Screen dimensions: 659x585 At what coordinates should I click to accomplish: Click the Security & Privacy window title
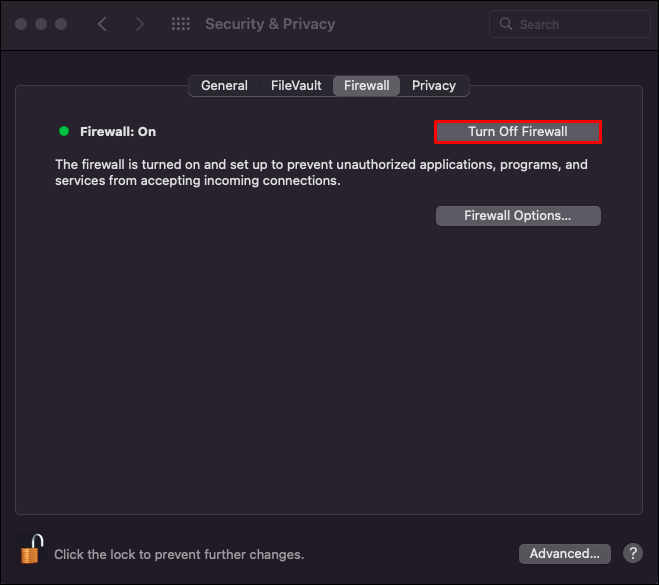pyautogui.click(x=270, y=24)
